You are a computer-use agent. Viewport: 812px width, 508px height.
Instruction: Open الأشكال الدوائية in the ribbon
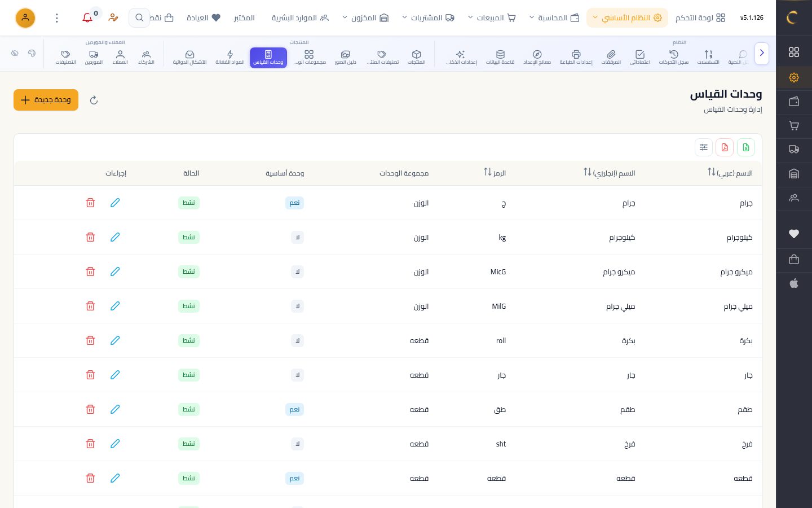189,58
